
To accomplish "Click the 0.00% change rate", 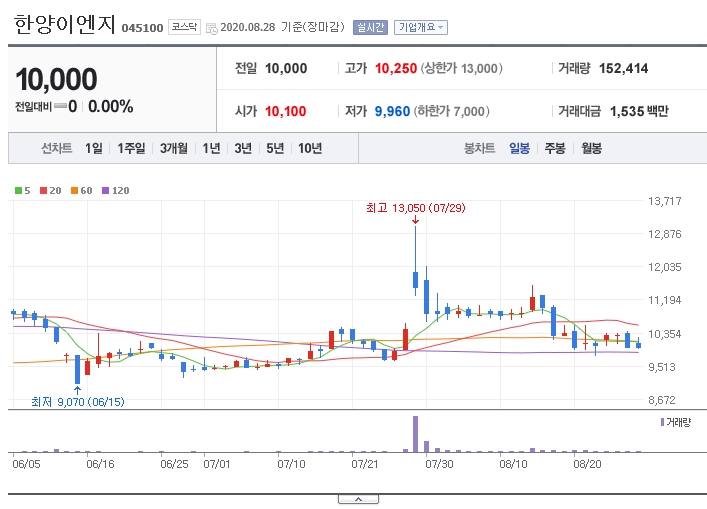I will pos(110,106).
